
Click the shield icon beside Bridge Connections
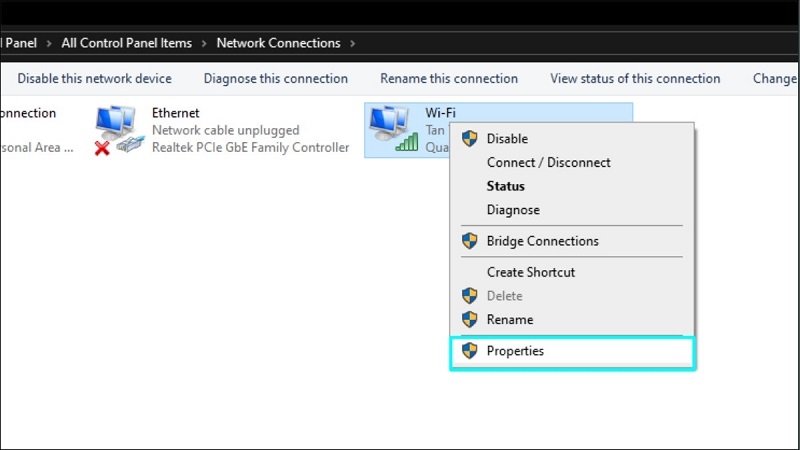click(x=469, y=241)
